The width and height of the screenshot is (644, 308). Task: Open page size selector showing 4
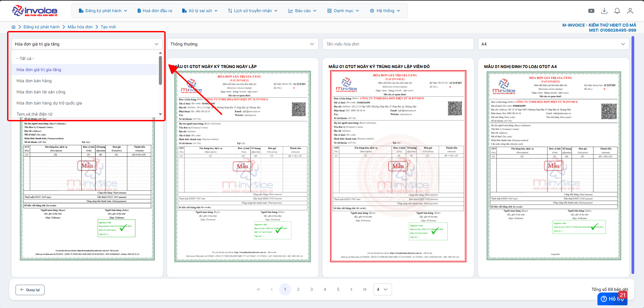382,289
